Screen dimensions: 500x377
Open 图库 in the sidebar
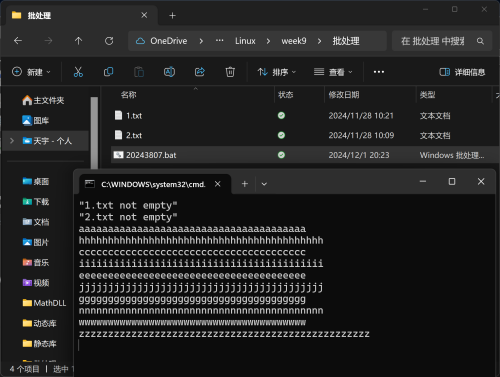pyautogui.click(x=35, y=120)
